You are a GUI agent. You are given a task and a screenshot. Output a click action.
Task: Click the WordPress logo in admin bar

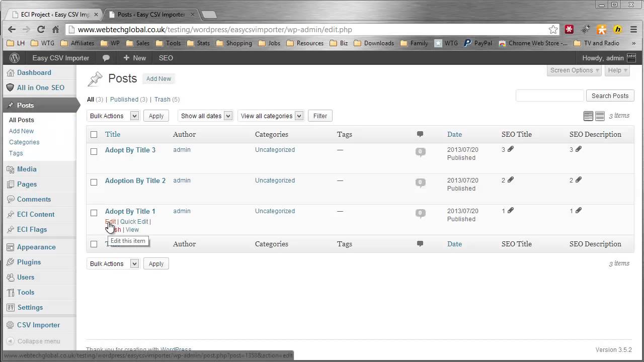pos(14,58)
